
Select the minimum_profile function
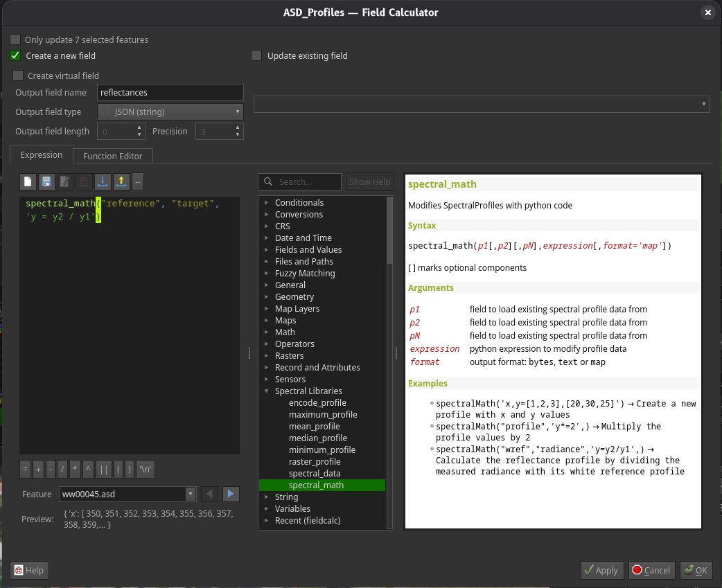pos(322,450)
